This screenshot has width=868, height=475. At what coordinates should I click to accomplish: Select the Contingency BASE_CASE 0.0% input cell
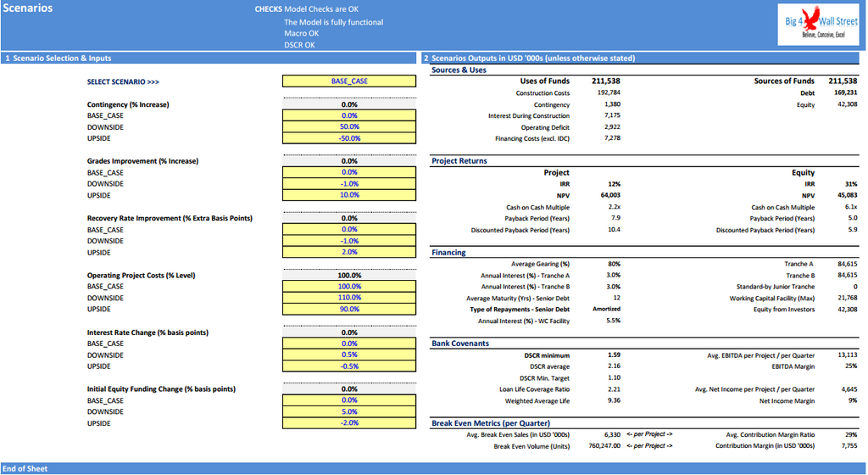[x=348, y=115]
